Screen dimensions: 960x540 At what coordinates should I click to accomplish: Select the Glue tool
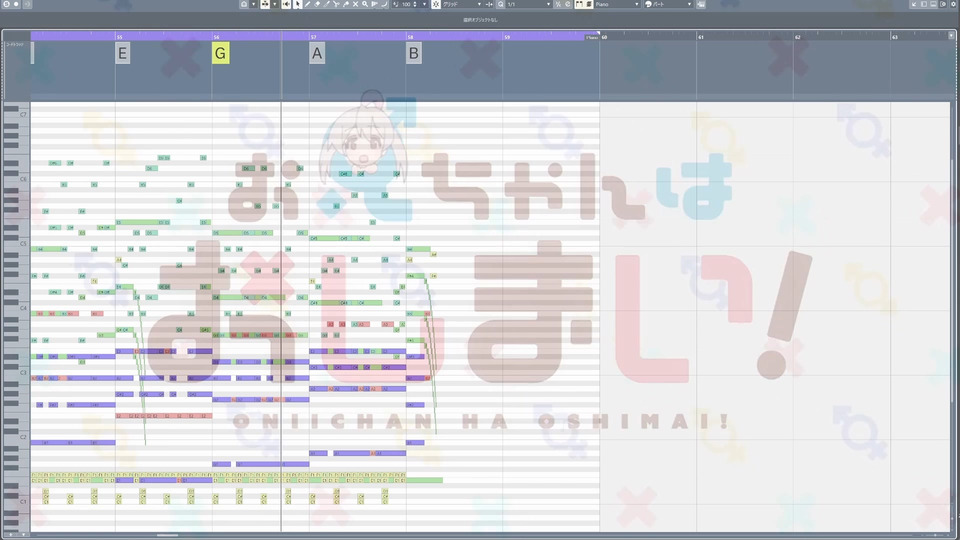[345, 4]
